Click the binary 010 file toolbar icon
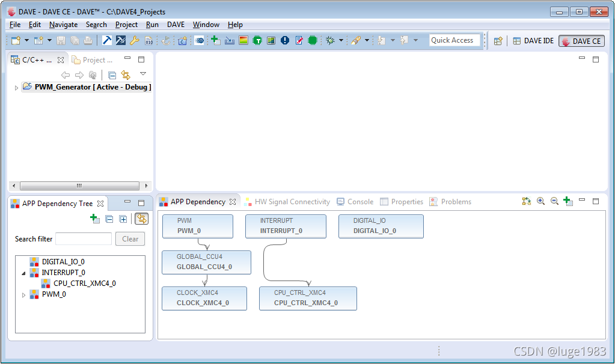The height and width of the screenshot is (364, 615). click(x=148, y=40)
